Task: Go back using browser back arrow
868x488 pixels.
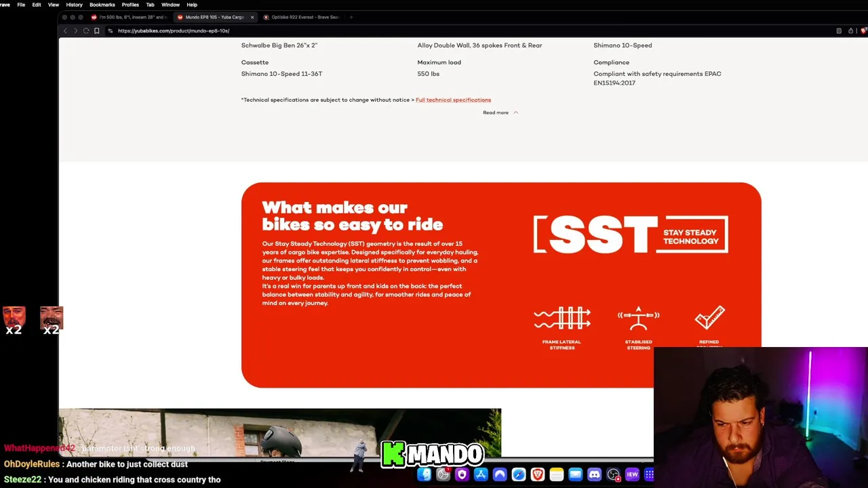Action: coord(65,30)
